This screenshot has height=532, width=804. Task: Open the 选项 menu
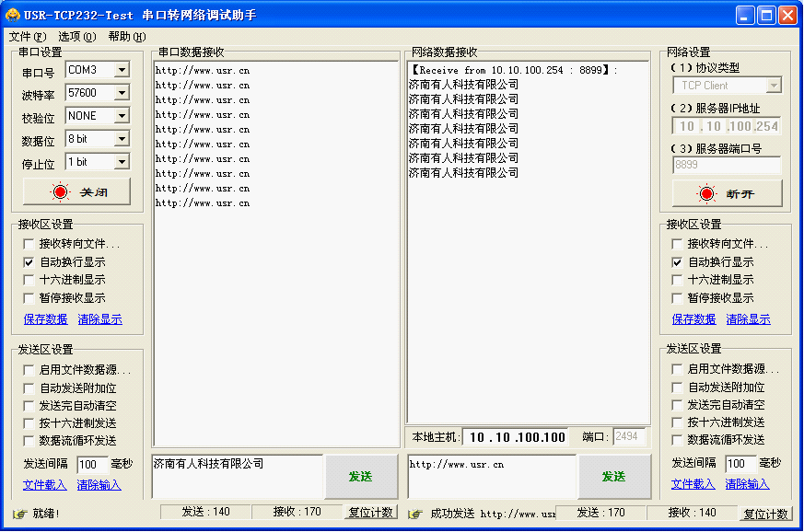74,35
